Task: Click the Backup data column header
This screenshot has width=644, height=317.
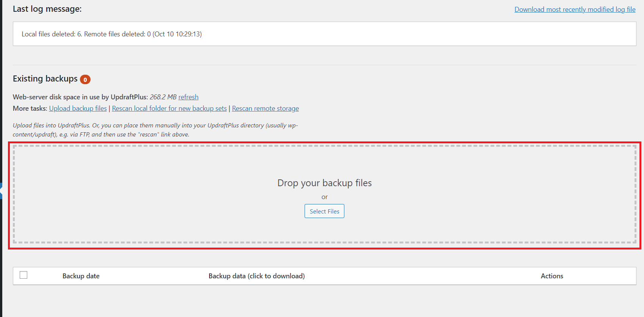Action: [256, 276]
